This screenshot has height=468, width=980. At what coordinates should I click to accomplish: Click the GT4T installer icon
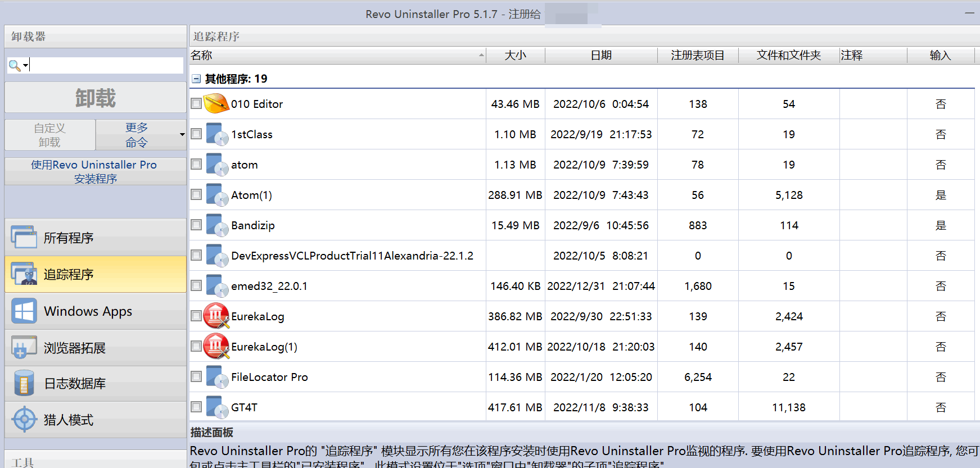click(217, 407)
